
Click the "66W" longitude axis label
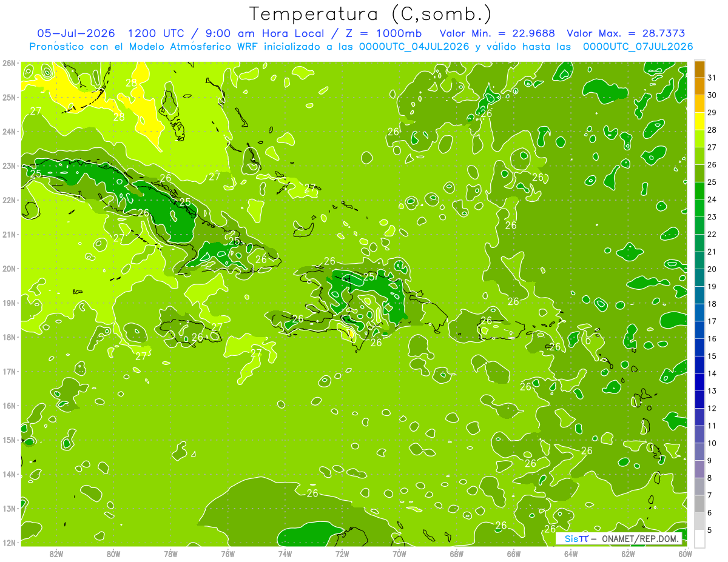coord(514,553)
